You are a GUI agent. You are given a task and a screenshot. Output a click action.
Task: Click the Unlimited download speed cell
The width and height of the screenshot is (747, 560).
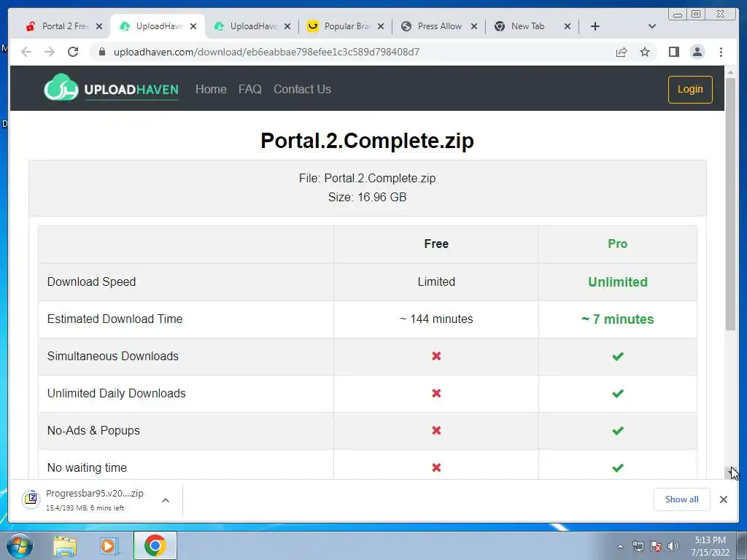click(x=617, y=282)
